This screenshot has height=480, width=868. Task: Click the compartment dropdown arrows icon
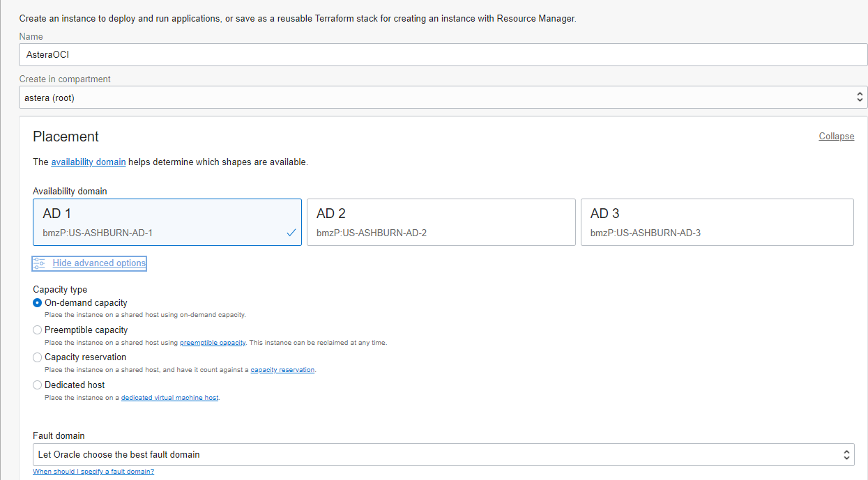pyautogui.click(x=860, y=98)
